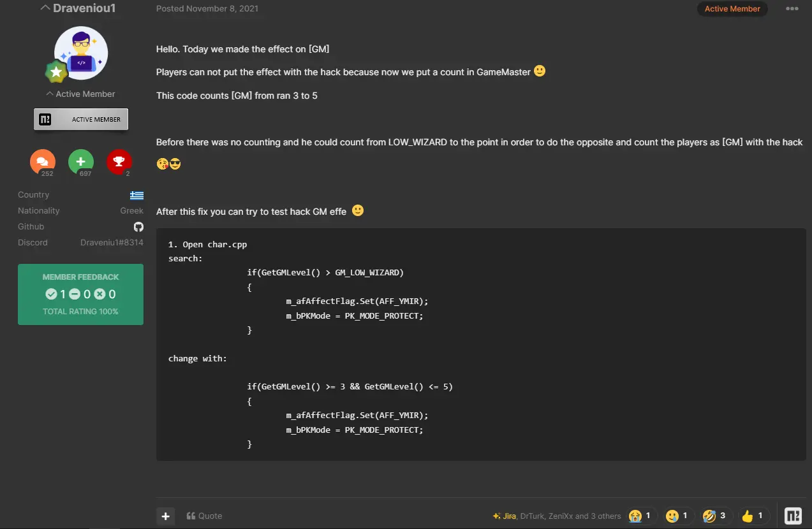Click the caret next to Draveniou1 username
This screenshot has height=529, width=812.
[45, 8]
